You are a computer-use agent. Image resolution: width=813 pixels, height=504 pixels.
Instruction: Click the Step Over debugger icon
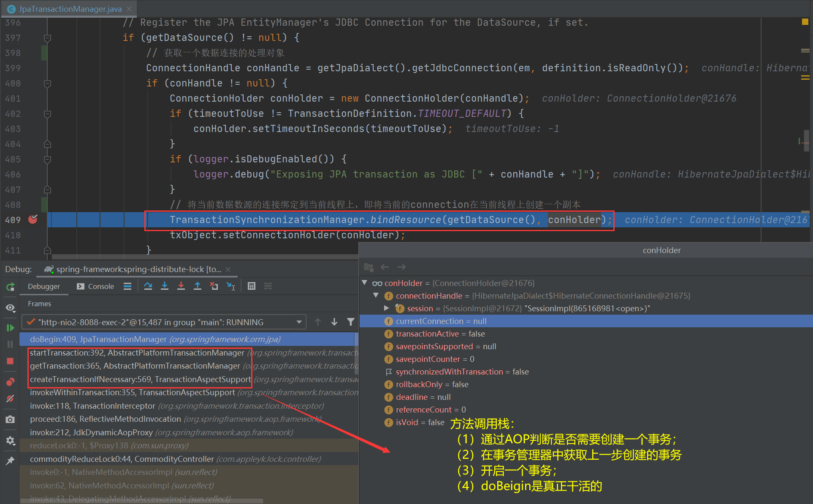pyautogui.click(x=148, y=286)
